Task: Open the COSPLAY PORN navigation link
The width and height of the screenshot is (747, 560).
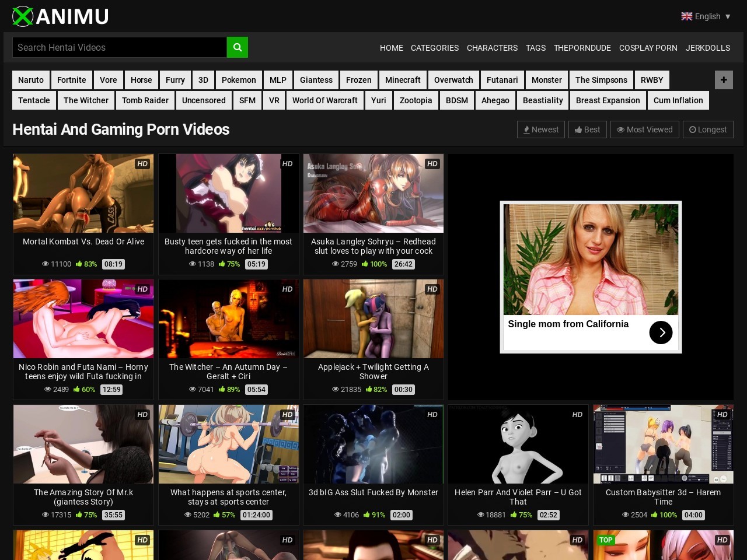Action: click(x=648, y=48)
